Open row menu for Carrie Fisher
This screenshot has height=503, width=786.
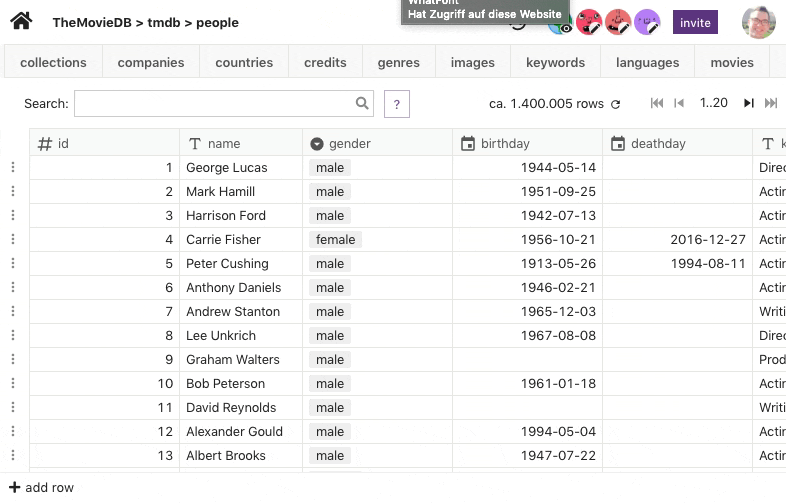(13, 239)
